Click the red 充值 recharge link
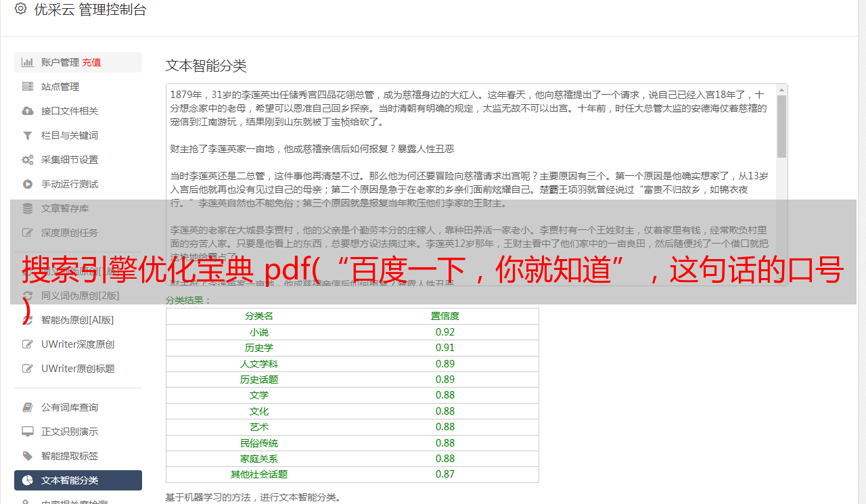This screenshot has height=504, width=866. (91, 62)
